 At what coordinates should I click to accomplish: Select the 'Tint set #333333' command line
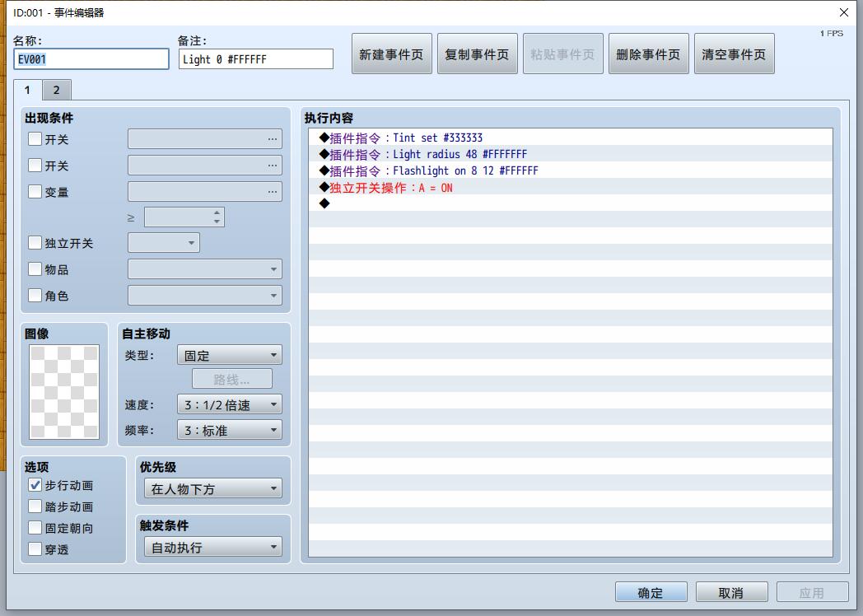pos(570,138)
